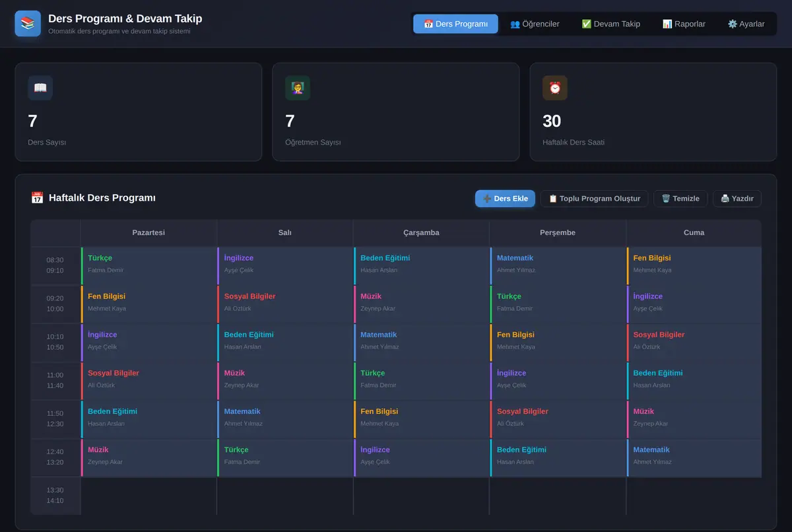Click Cuma 12:40 Matematik lesson
Image resolution: width=792 pixels, height=532 pixels.
(694, 457)
